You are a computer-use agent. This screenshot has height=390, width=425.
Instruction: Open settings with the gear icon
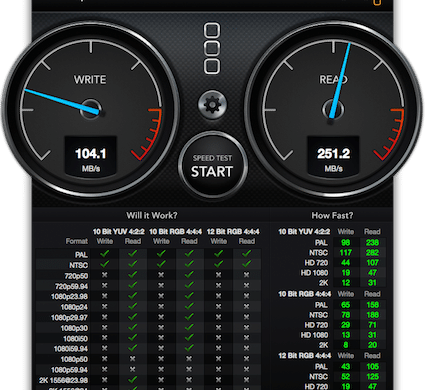(212, 105)
